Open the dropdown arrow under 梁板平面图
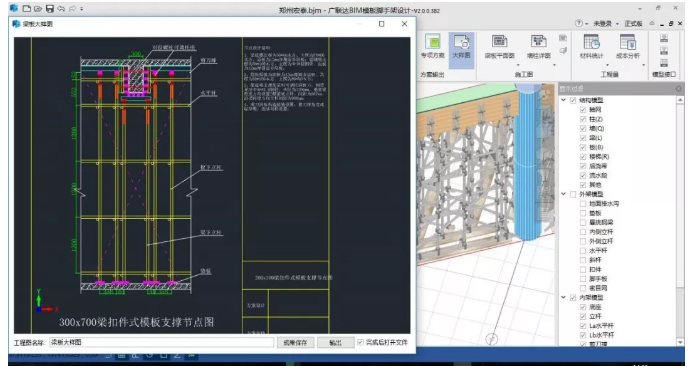The image size is (691, 372). coord(518,65)
